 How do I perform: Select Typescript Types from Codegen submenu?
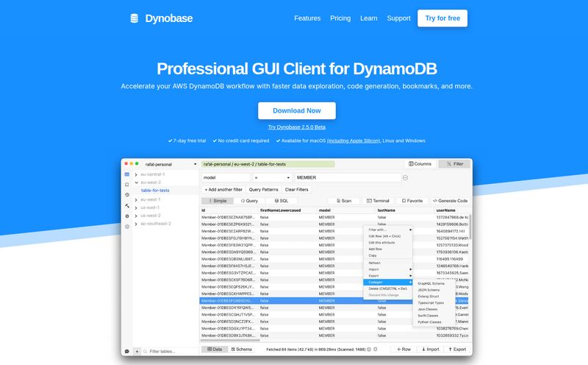click(x=431, y=302)
